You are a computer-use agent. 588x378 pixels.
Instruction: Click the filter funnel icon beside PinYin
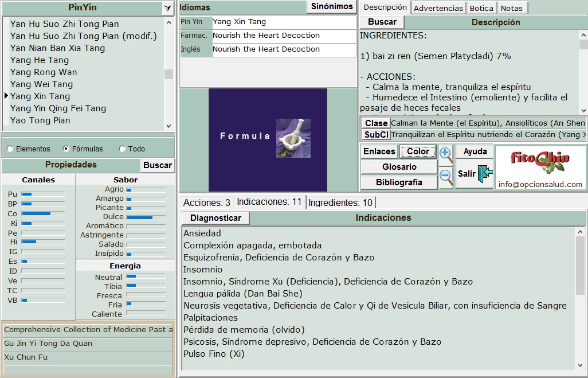(167, 8)
